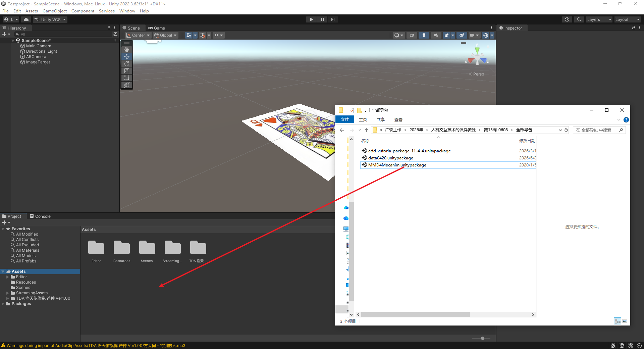
Task: Open the Global rotation dropdown
Action: (165, 35)
